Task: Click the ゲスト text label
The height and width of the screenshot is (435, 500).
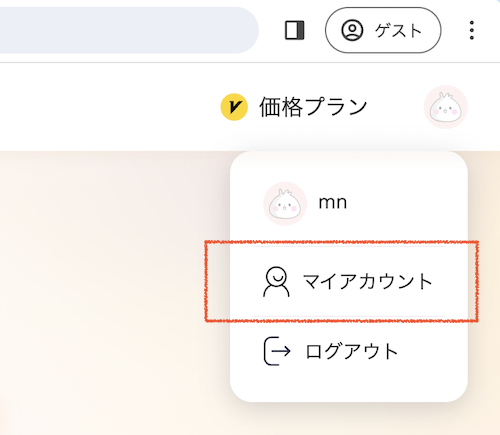Action: tap(398, 31)
